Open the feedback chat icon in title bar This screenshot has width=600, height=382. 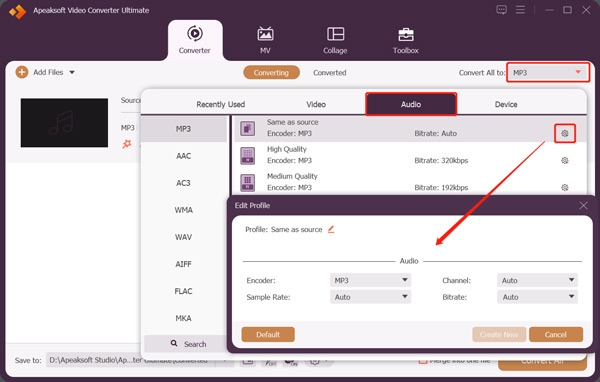pyautogui.click(x=501, y=10)
